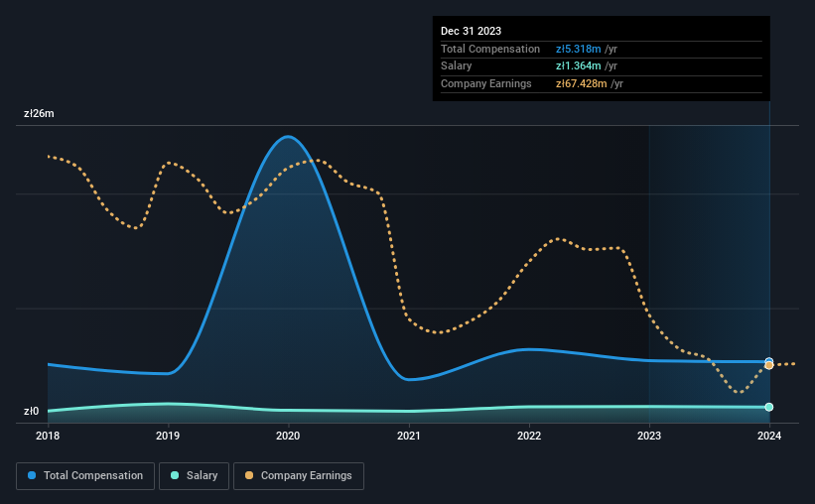Select the 2019 x-axis label
Image resolution: width=815 pixels, height=504 pixels.
click(x=168, y=436)
